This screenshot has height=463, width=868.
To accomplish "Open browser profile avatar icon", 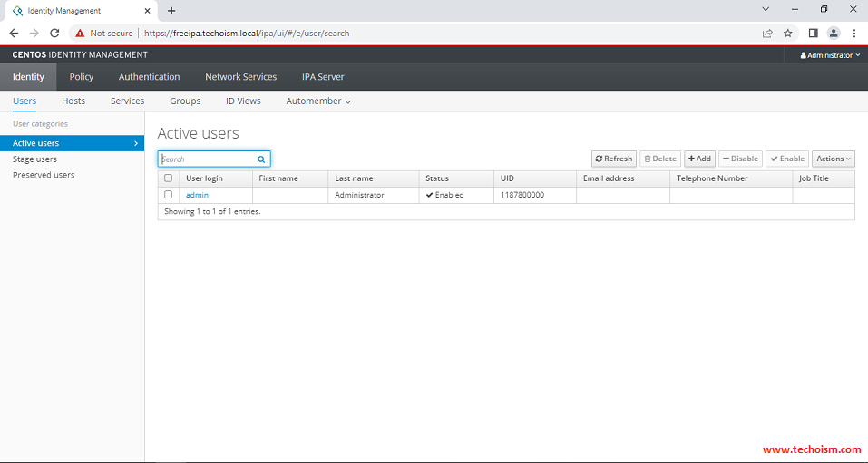I will (834, 34).
